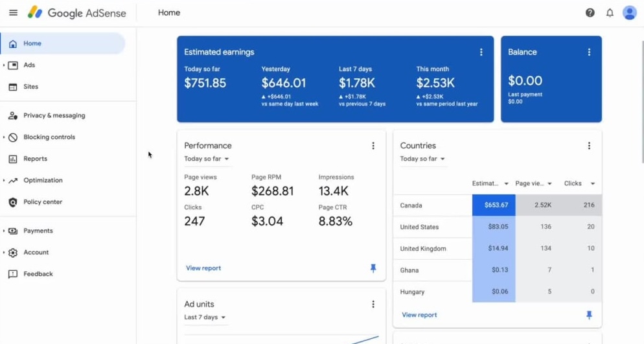Open Countries card three-dot menu

pos(589,146)
